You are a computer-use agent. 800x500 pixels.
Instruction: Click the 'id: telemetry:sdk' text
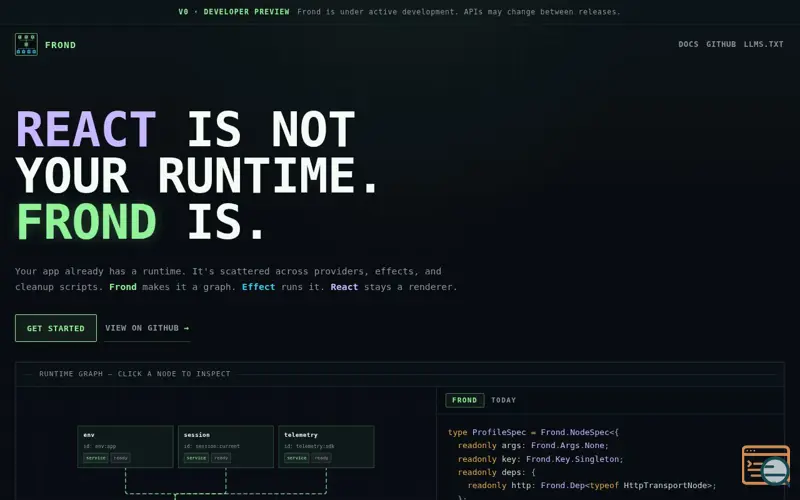point(309,446)
